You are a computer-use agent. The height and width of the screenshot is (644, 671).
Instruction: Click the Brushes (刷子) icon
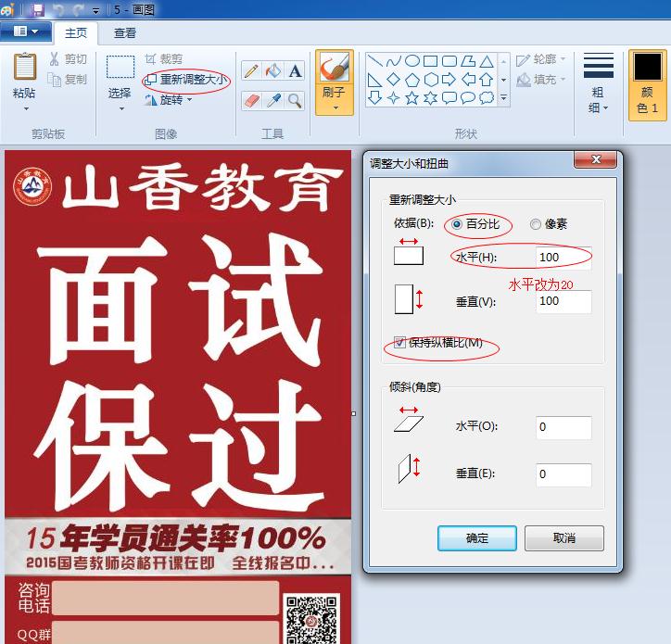point(335,68)
